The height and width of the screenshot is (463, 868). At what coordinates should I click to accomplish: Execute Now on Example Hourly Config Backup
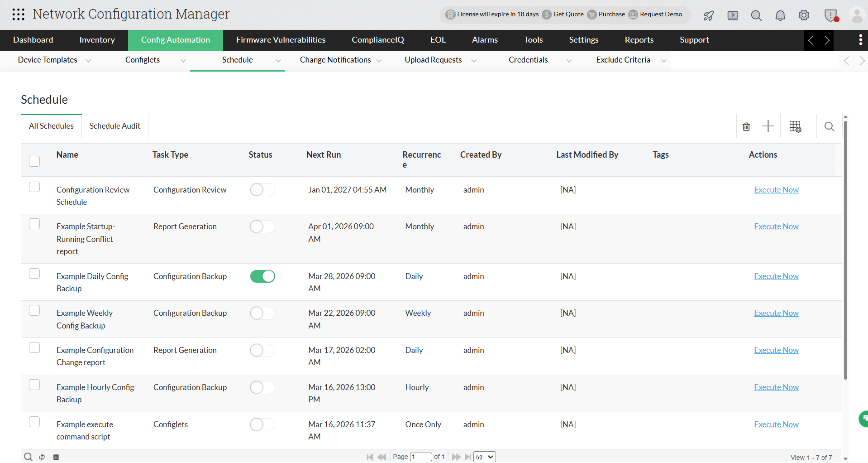point(776,387)
